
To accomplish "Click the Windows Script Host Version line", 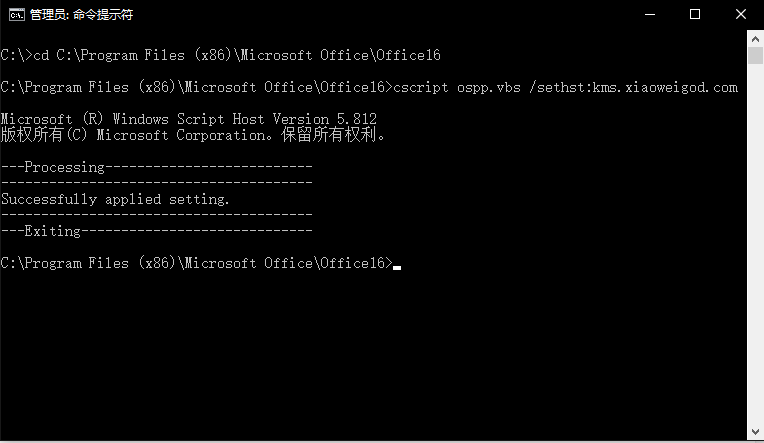I will point(189,119).
